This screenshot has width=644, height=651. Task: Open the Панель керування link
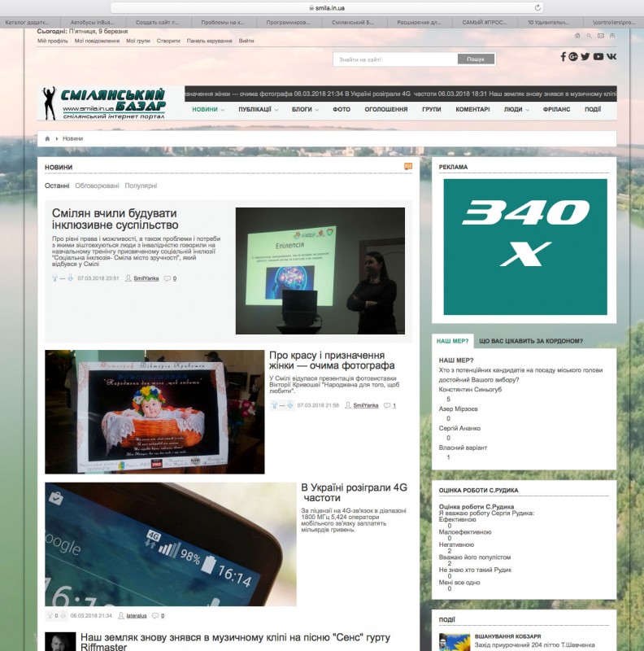[210, 42]
